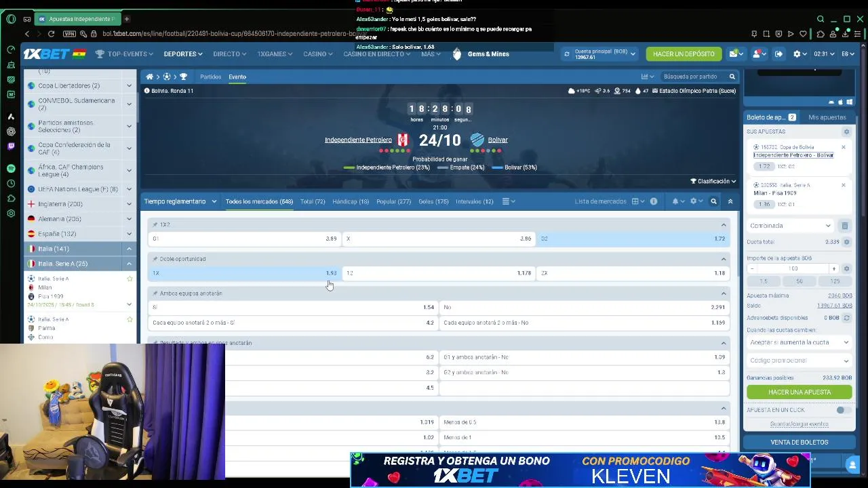Click VENTA DE BOLETOS button
Image resolution: width=868 pixels, height=488 pixels.
pyautogui.click(x=799, y=442)
